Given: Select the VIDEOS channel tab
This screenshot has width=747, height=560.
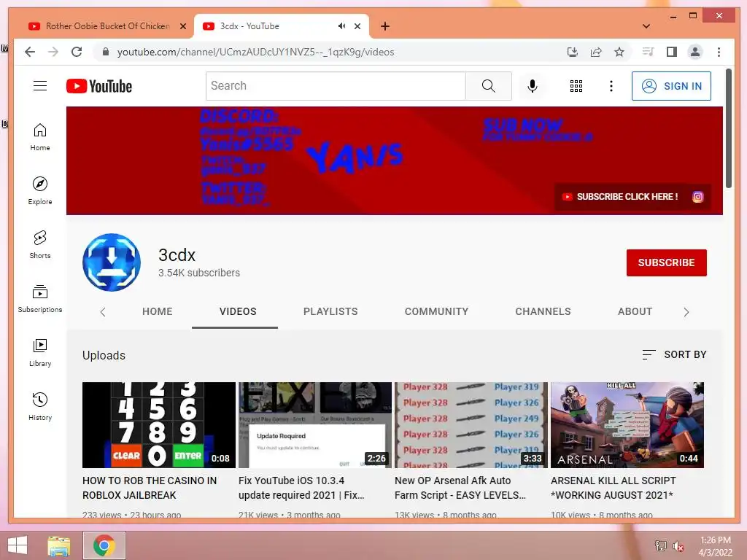Looking at the screenshot, I should click(x=238, y=311).
